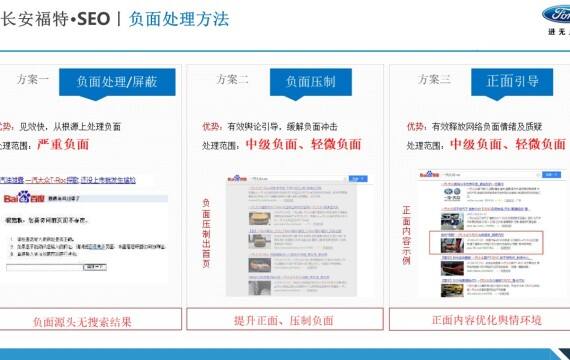The width and height of the screenshot is (570, 360).
Task: Click the 方案三 label
Action: click(434, 79)
